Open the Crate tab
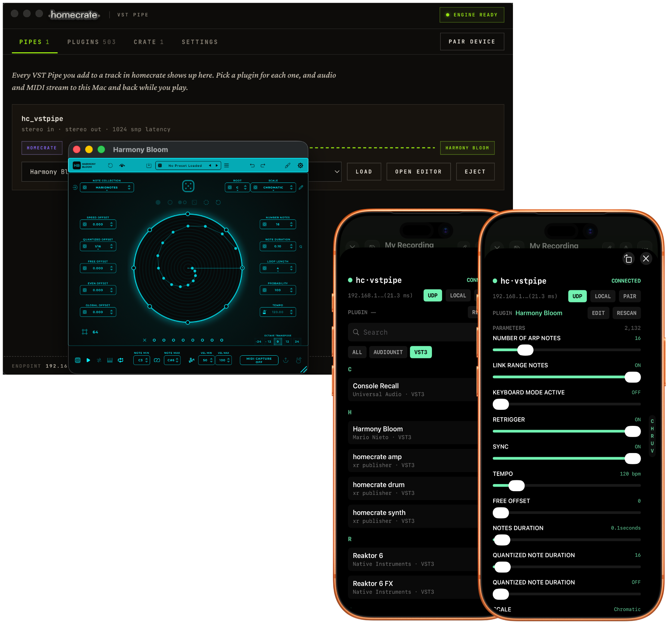 (149, 42)
